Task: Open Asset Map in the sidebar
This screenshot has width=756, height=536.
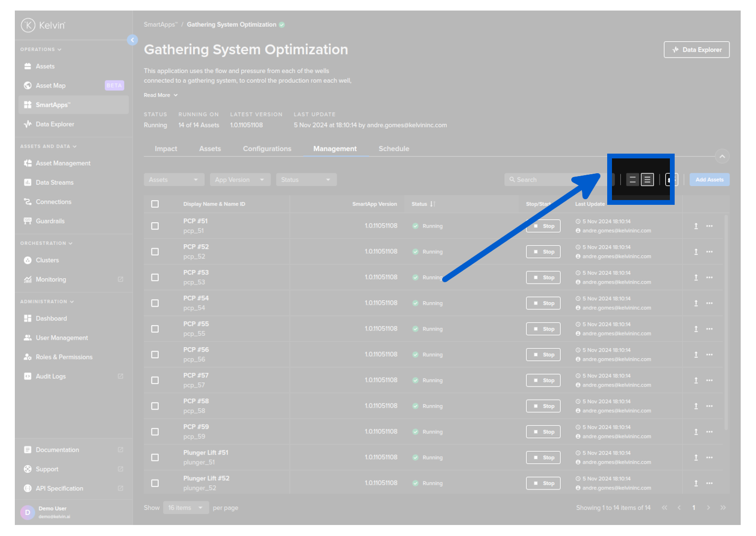Action: tap(51, 86)
